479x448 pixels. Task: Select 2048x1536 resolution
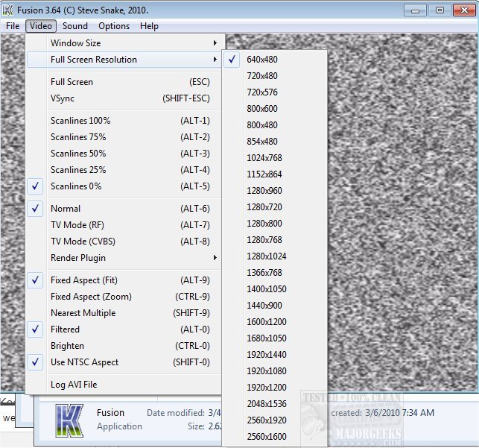click(275, 404)
